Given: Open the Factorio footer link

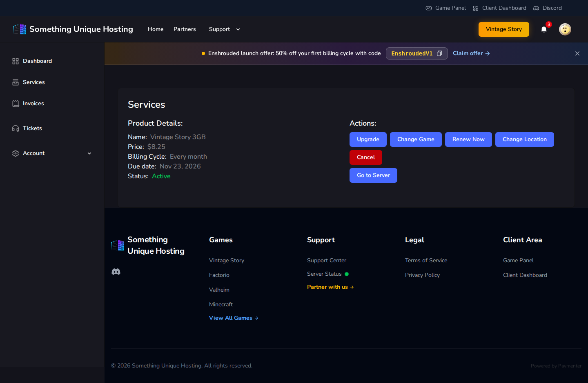Looking at the screenshot, I should (x=219, y=275).
